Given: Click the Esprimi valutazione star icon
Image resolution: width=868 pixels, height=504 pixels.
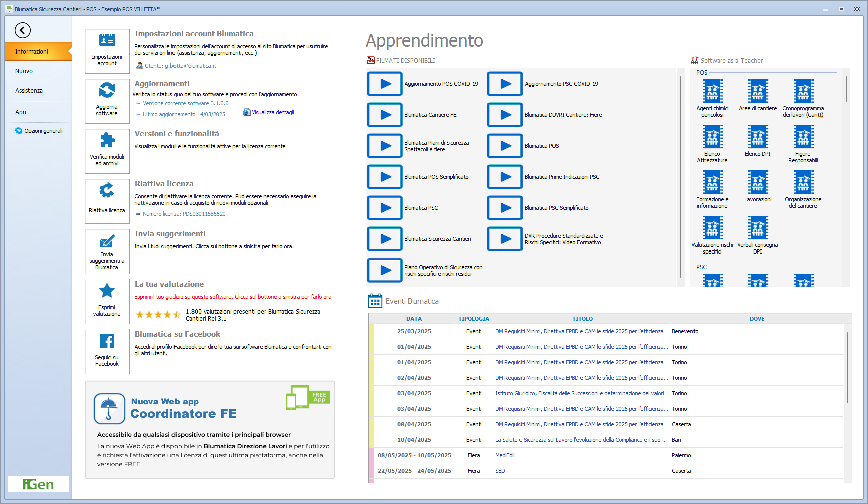Looking at the screenshot, I should point(107,302).
